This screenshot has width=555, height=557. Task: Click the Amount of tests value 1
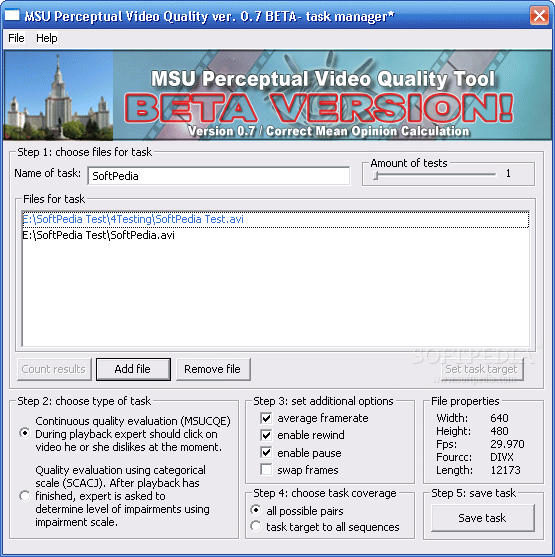508,173
